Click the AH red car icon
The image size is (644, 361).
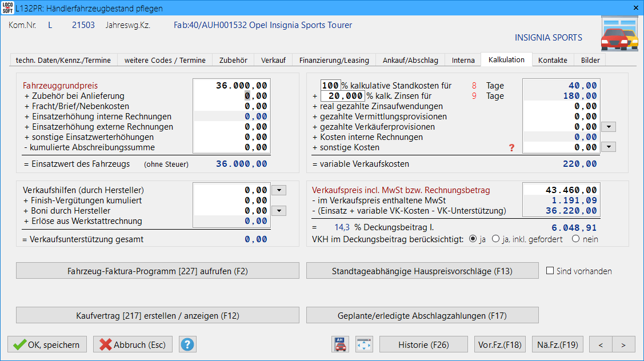340,344
